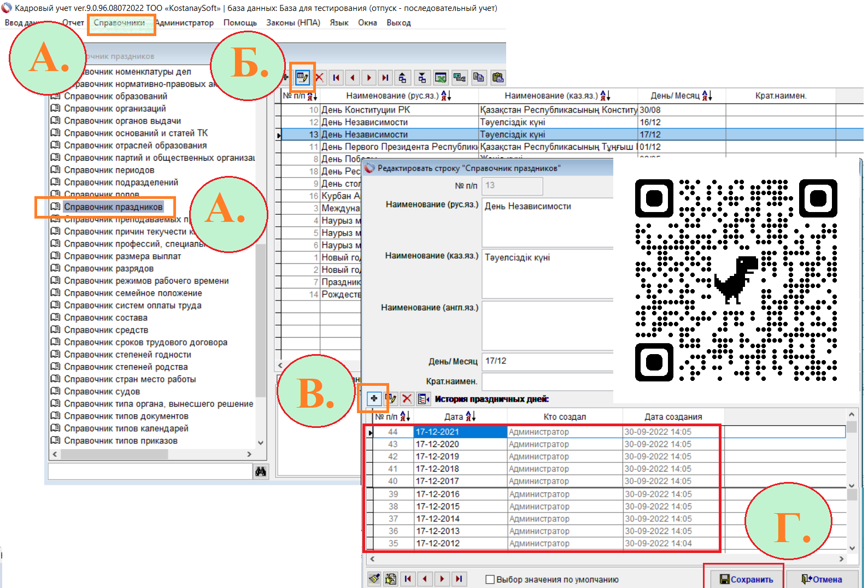Go to last record in holidays toolbar
Viewport: 868px width, 588px height.
(385, 78)
